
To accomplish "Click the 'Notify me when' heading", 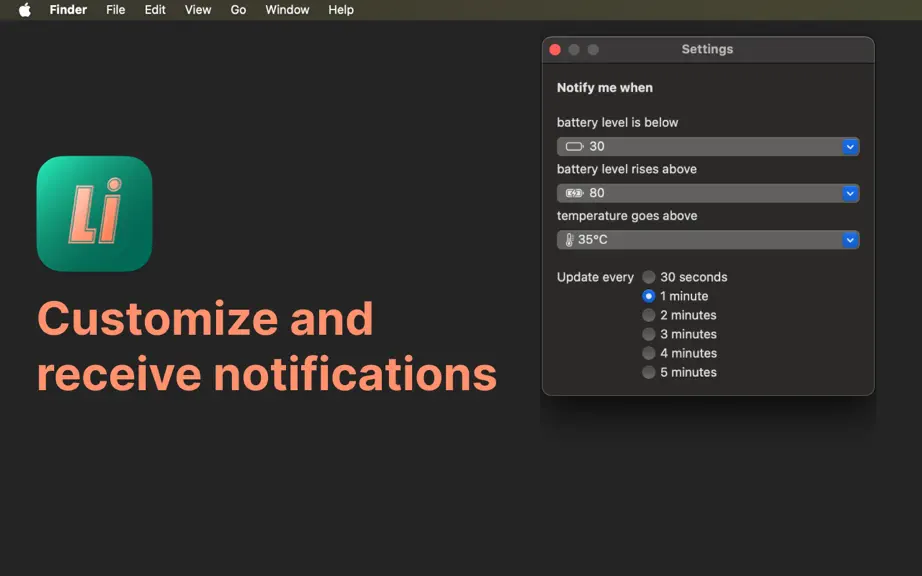I will (x=604, y=88).
